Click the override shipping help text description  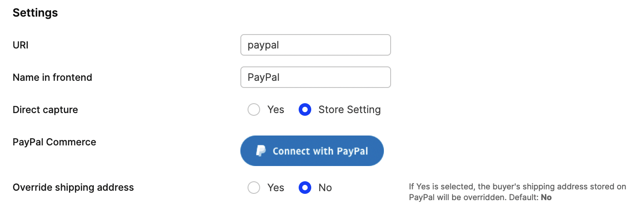click(517, 187)
